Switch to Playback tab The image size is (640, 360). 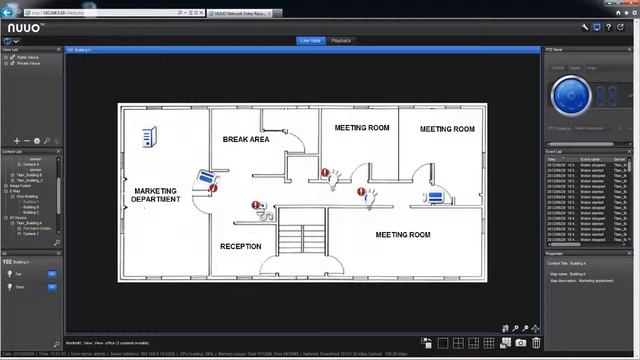tap(341, 41)
